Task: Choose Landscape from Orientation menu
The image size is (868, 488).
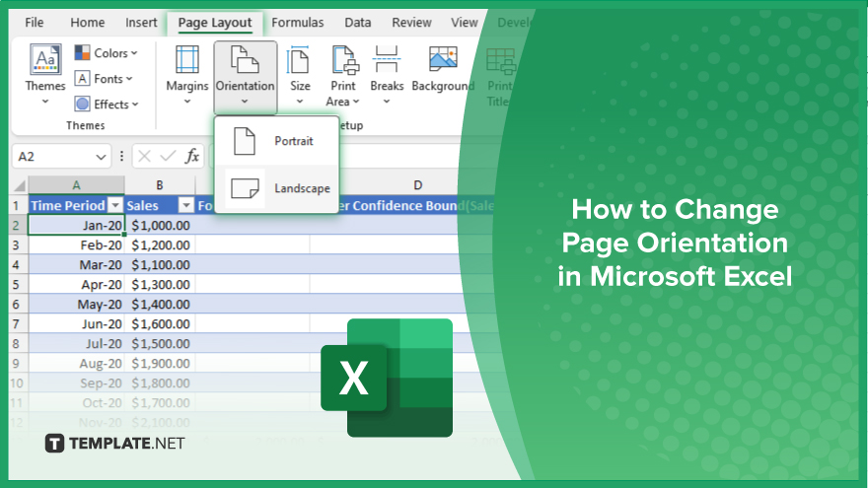Action: (277, 188)
